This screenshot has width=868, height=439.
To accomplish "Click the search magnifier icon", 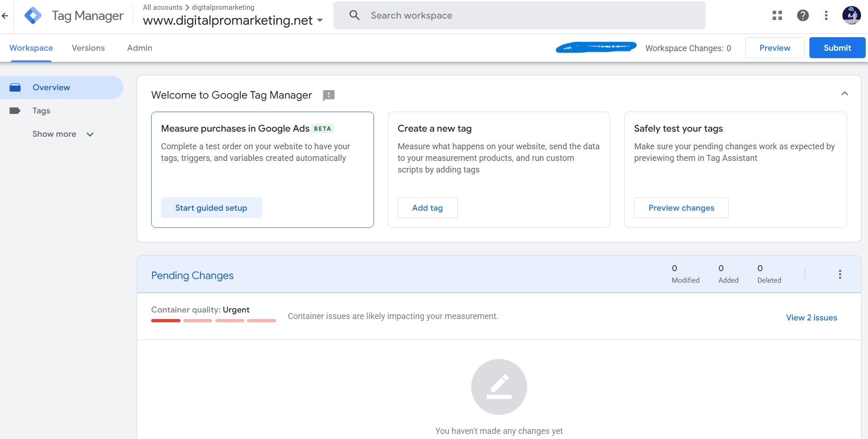I will (x=354, y=15).
